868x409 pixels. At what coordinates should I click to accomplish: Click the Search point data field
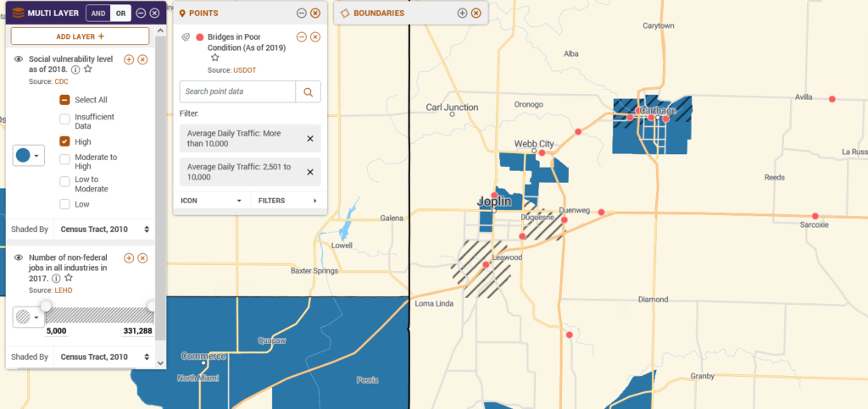click(237, 91)
